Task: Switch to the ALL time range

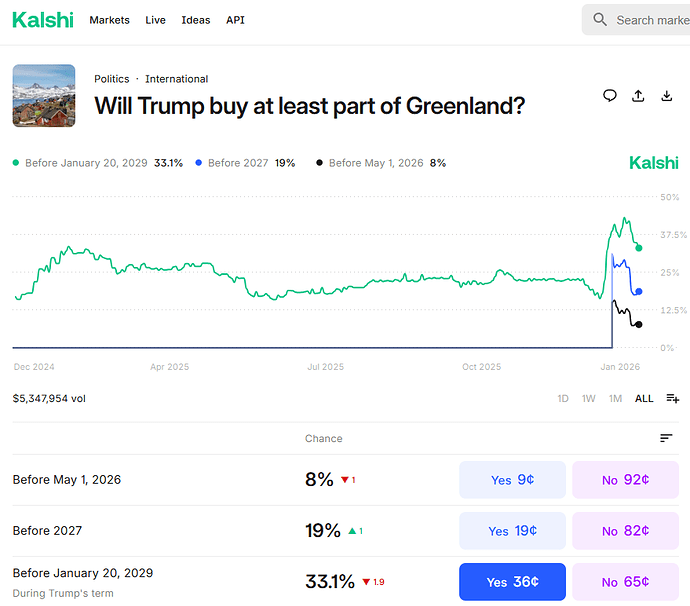Action: pyautogui.click(x=644, y=398)
